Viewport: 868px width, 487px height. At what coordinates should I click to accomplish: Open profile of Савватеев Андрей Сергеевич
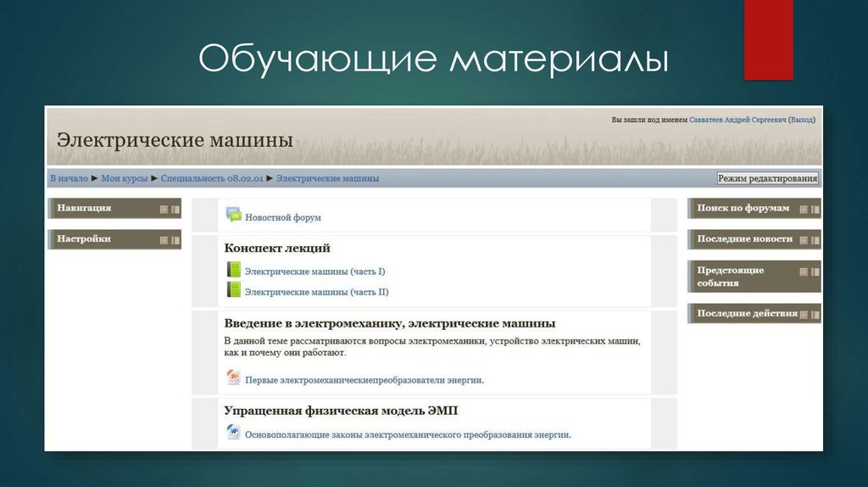[x=737, y=120]
